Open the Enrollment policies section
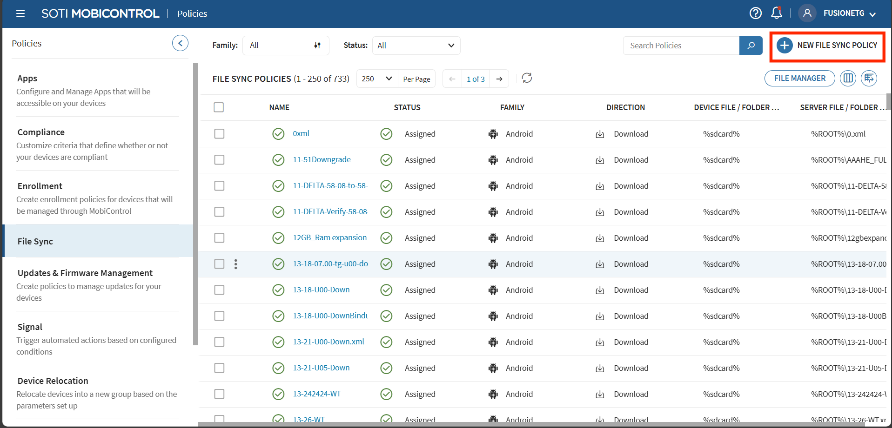892x428 pixels. (x=40, y=186)
